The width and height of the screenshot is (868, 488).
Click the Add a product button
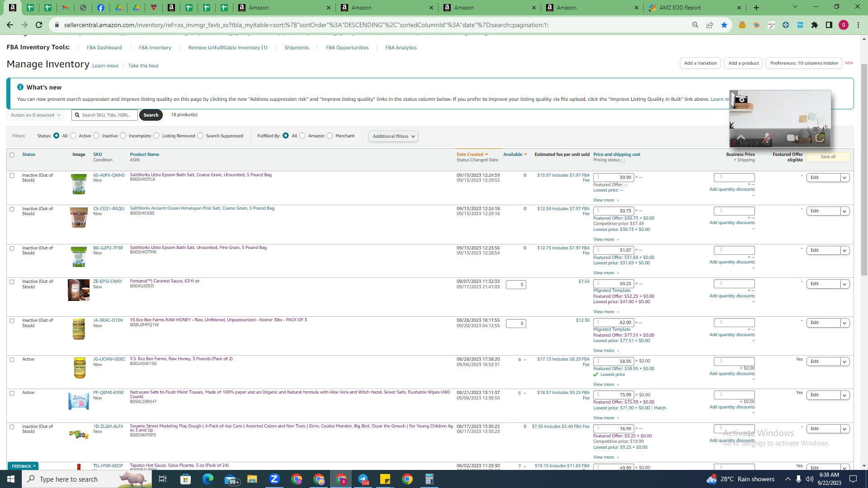tap(744, 63)
